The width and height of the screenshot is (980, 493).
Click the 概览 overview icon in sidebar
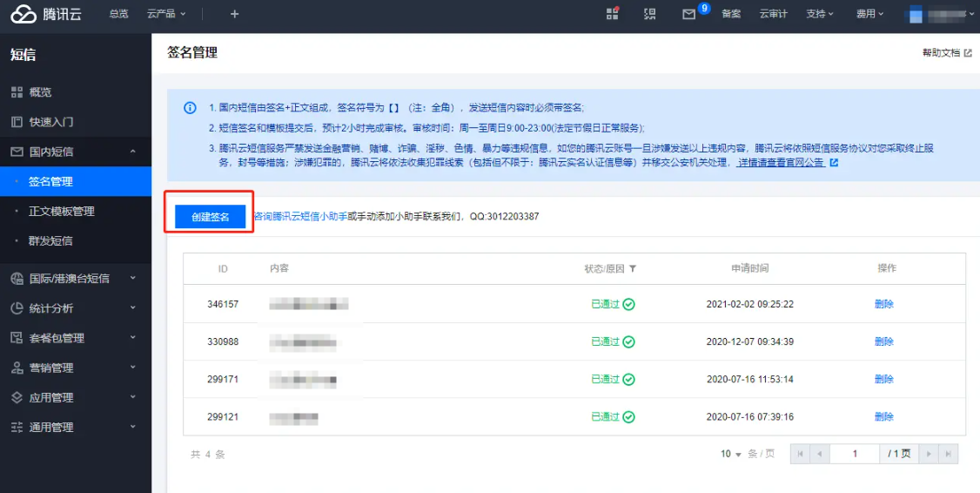coord(17,92)
